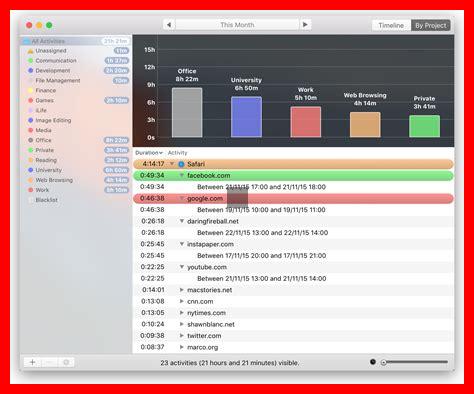This screenshot has width=474, height=394.
Task: Select All Activities in sidebar
Action: [x=76, y=41]
